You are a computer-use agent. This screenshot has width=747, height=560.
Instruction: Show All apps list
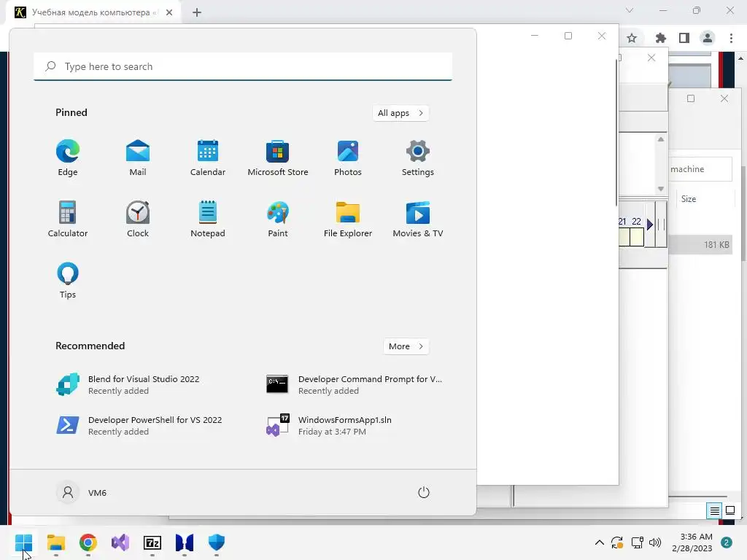pyautogui.click(x=400, y=113)
